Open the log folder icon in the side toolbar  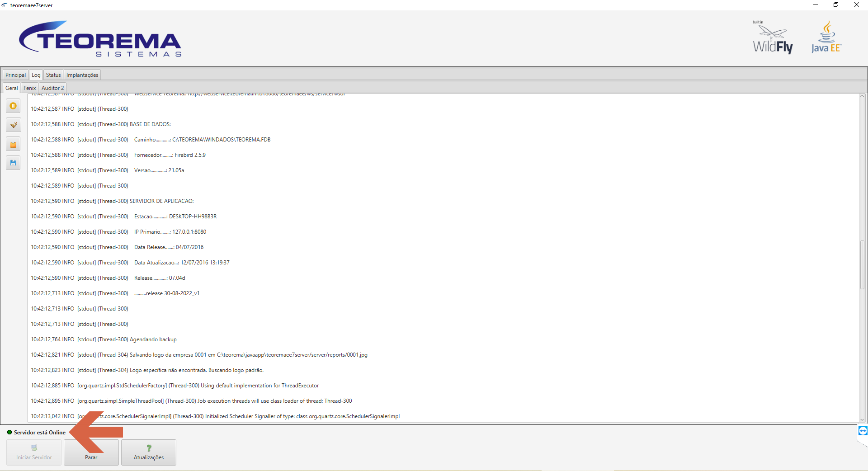pyautogui.click(x=13, y=144)
